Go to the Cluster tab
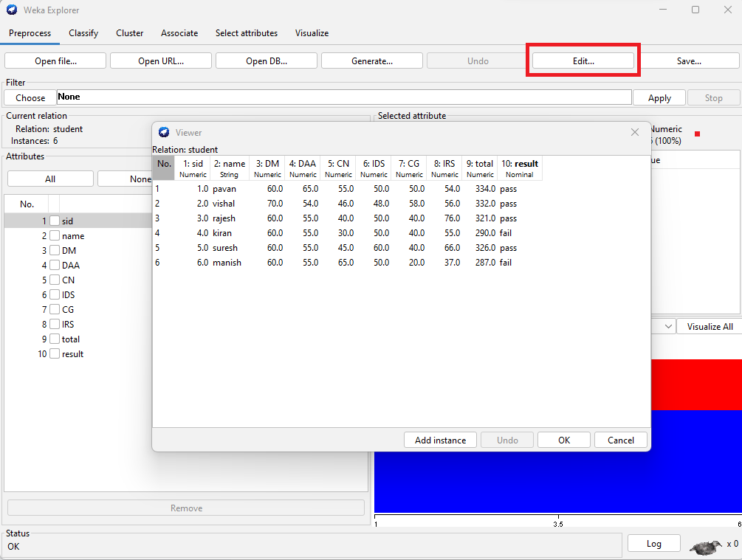The height and width of the screenshot is (560, 742). (x=130, y=33)
